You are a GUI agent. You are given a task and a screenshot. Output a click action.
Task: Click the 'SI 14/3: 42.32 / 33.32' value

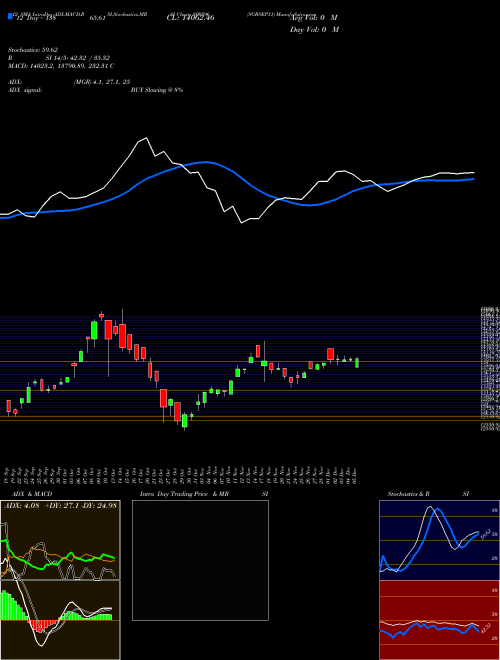(x=78, y=58)
